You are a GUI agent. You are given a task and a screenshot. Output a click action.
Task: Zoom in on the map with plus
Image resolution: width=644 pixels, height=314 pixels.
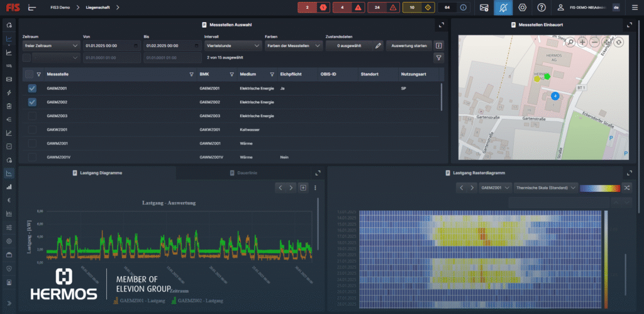coord(582,42)
